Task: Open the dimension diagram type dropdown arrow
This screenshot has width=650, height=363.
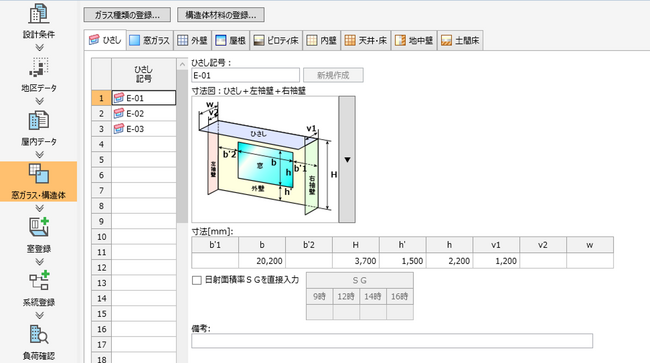Action: click(x=347, y=160)
